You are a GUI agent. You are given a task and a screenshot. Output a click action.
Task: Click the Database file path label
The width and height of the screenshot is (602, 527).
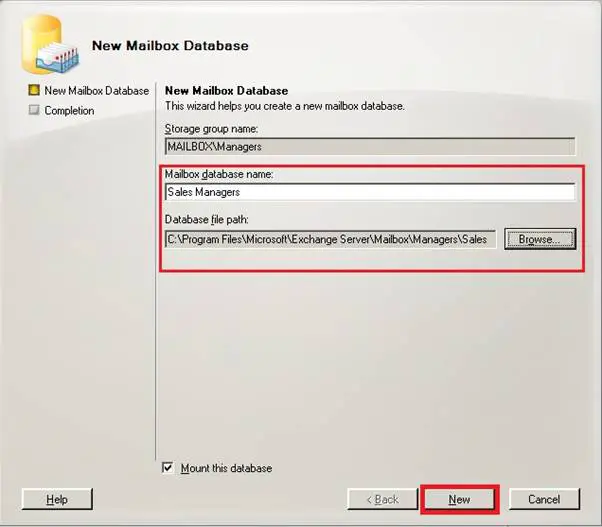click(x=207, y=220)
